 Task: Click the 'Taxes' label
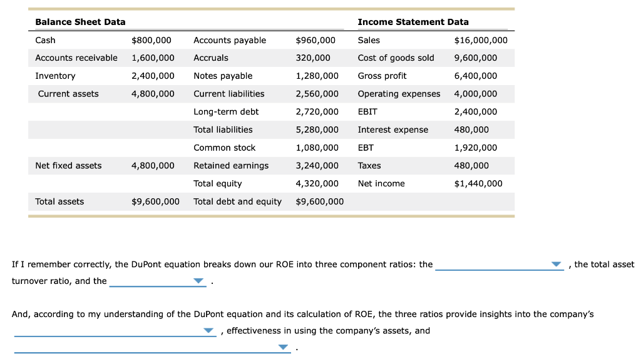[x=369, y=166]
